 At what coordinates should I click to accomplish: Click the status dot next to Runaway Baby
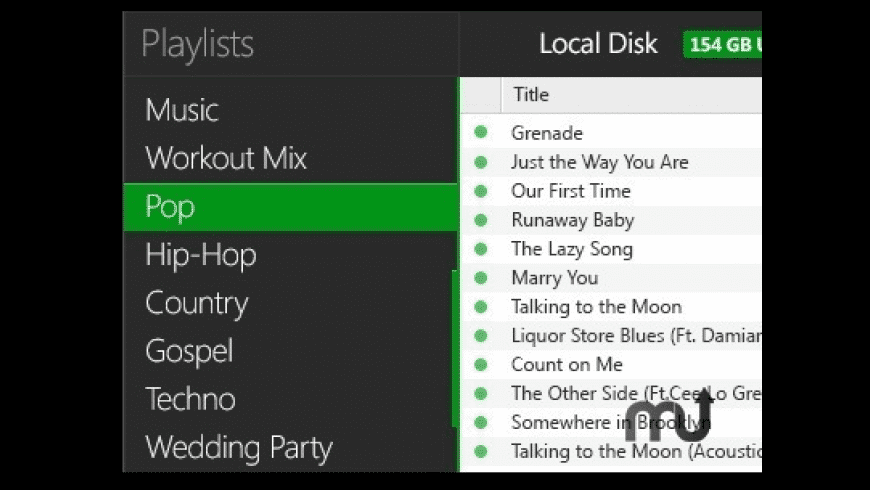point(480,219)
